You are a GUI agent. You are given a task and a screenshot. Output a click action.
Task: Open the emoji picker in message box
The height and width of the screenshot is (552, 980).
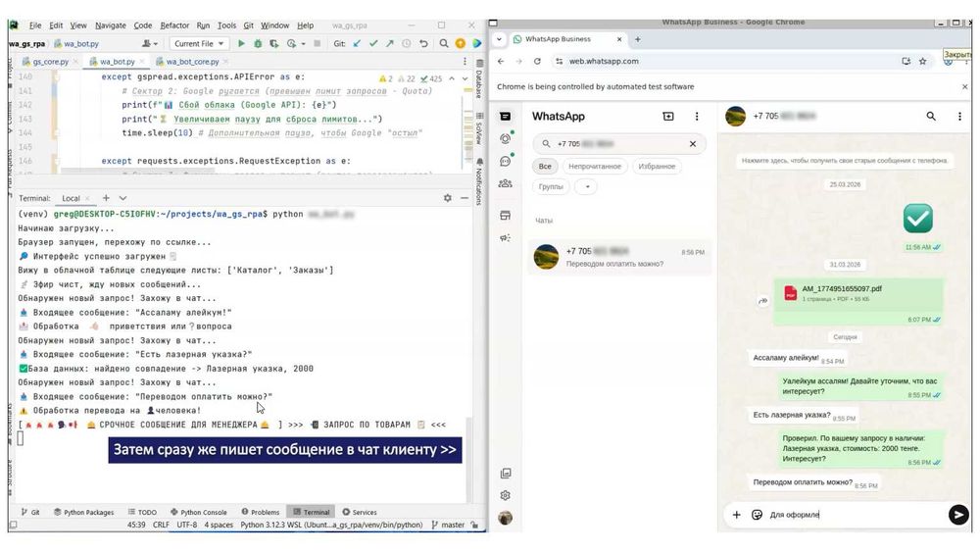click(x=757, y=515)
